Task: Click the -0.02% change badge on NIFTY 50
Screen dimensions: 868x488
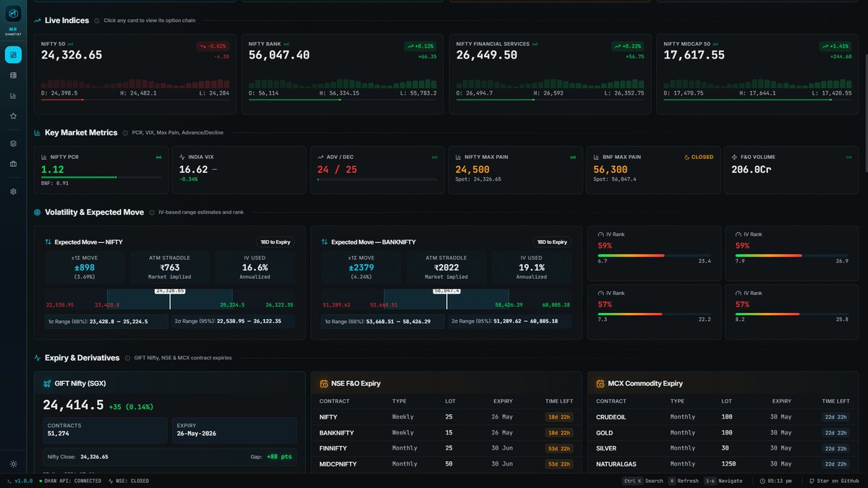Action: (x=213, y=46)
